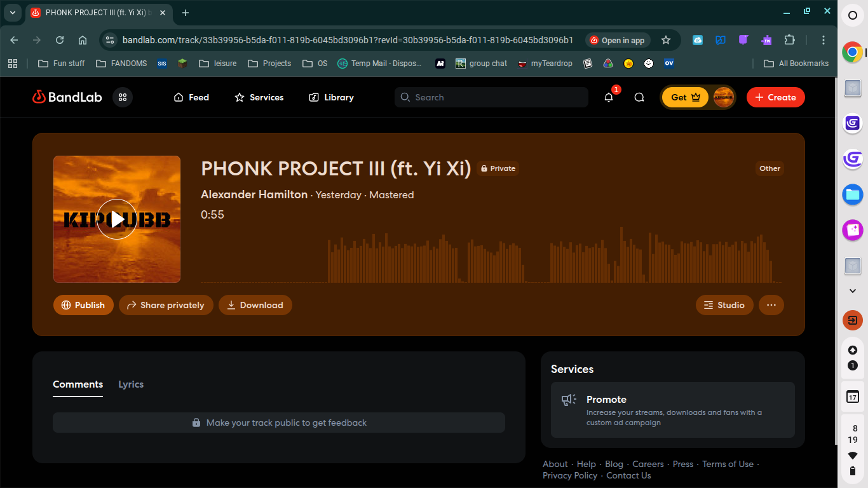
Task: Play the PHONK PROJECT III track
Action: point(117,219)
